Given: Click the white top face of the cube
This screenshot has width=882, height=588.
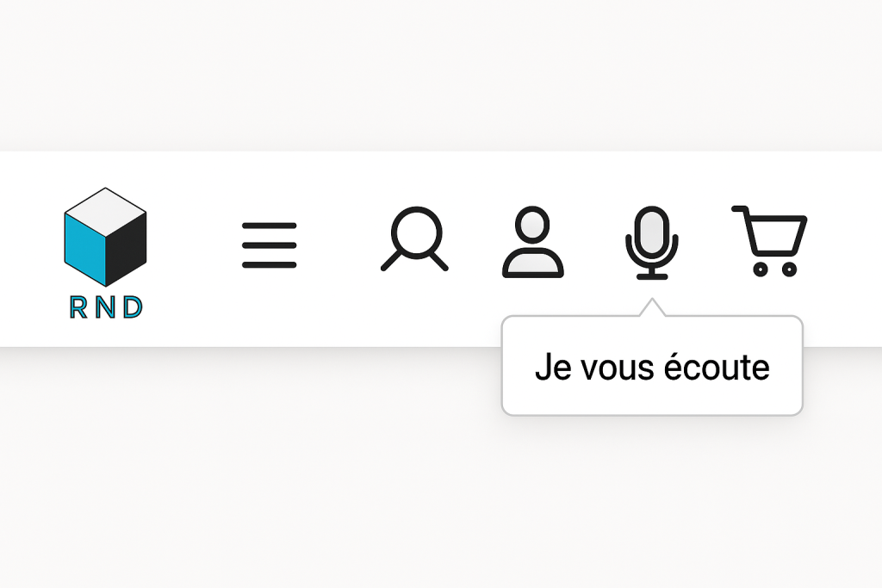Looking at the screenshot, I should [x=105, y=207].
